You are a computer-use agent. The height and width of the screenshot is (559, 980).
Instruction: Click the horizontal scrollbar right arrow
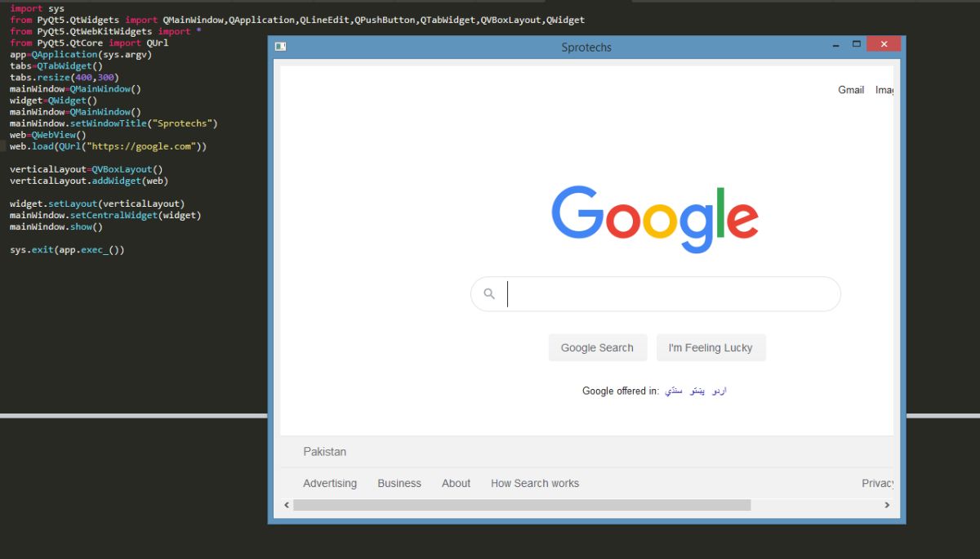click(x=887, y=505)
